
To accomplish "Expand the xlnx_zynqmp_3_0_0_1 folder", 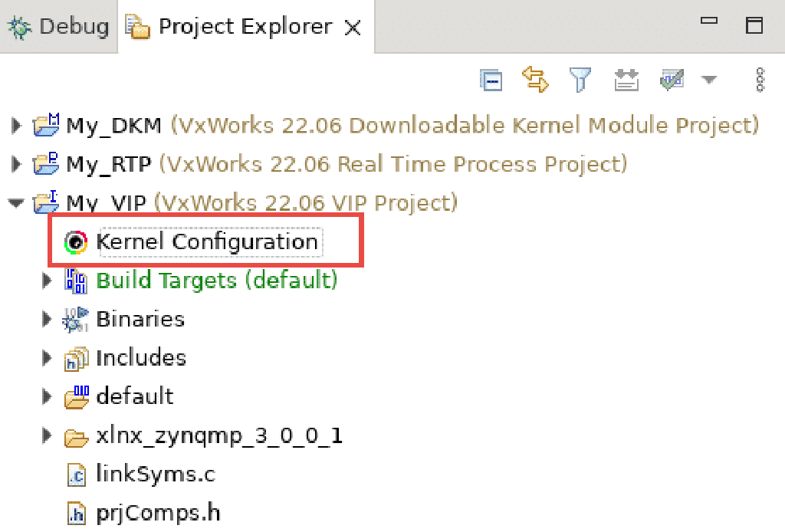I will [46, 435].
